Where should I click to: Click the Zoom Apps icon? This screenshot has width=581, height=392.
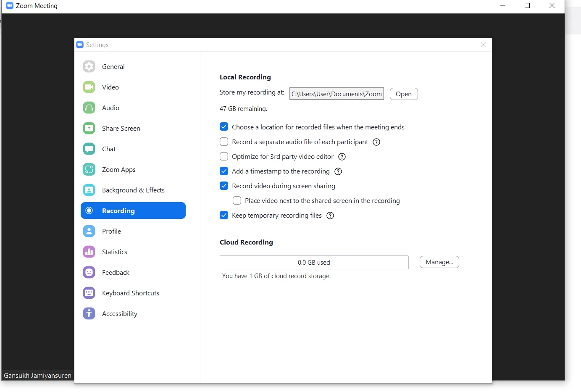click(89, 169)
